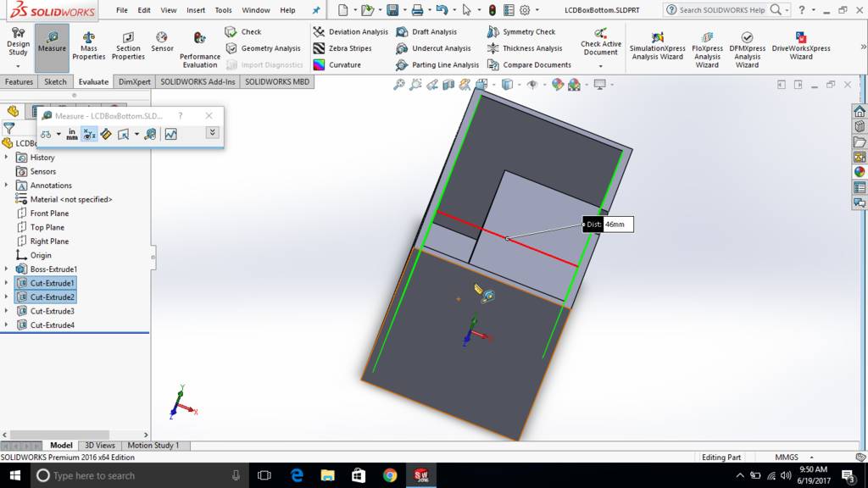The height and width of the screenshot is (488, 868).
Task: Open Windows Start menu
Action: point(15,475)
